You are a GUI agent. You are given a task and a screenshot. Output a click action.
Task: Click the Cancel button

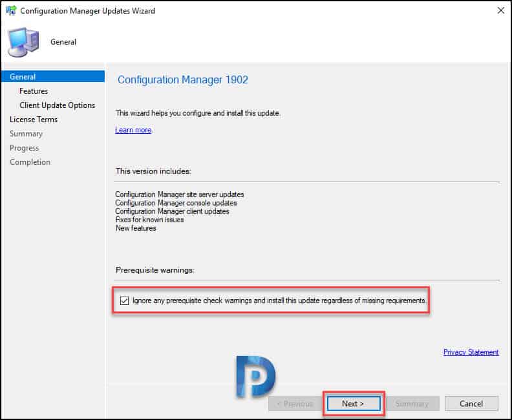471,404
